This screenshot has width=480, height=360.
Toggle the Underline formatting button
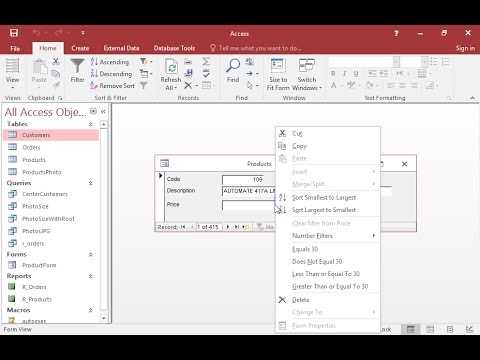click(x=356, y=74)
